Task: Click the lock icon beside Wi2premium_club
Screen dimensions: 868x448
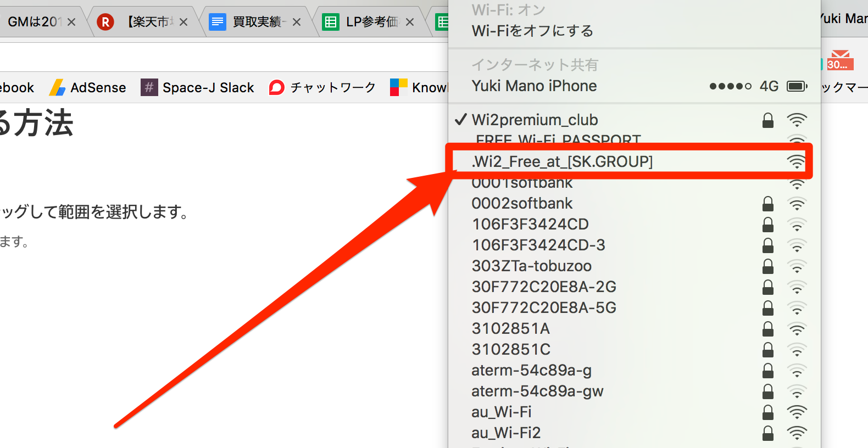Action: click(768, 120)
